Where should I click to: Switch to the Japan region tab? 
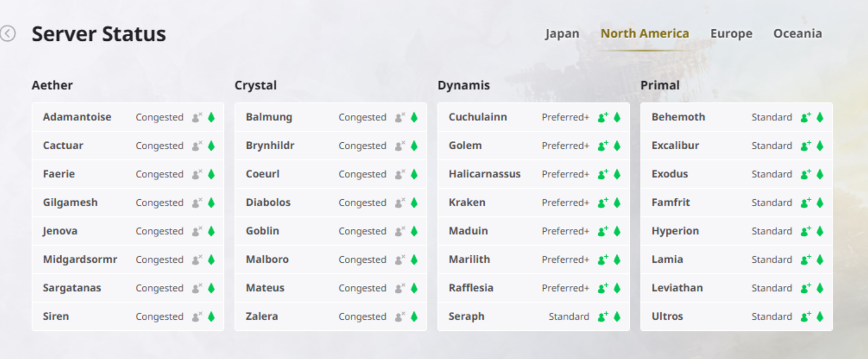(562, 33)
